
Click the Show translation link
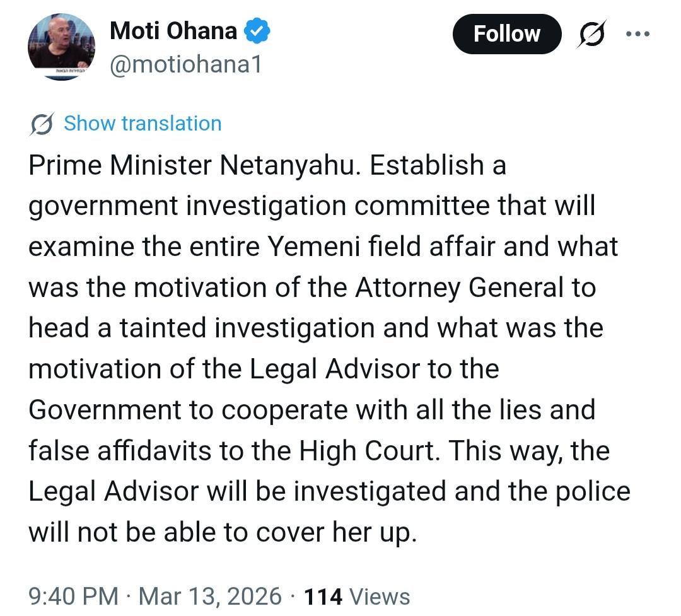click(x=143, y=124)
